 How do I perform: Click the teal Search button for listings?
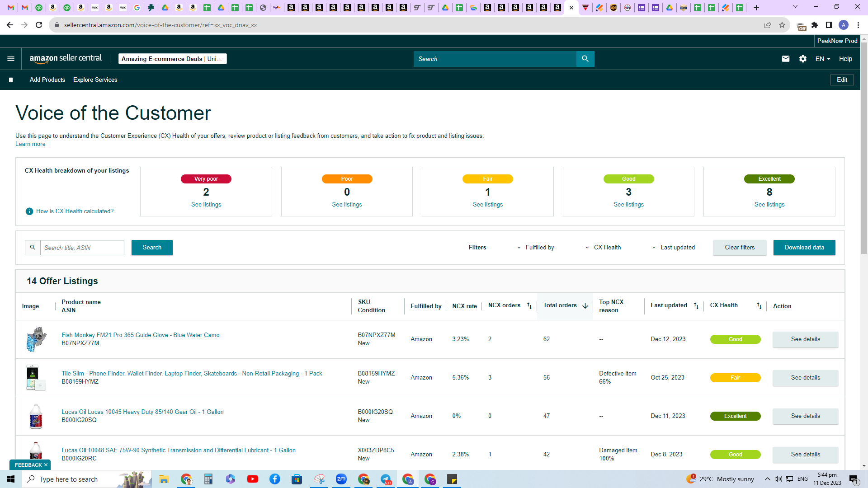click(152, 248)
